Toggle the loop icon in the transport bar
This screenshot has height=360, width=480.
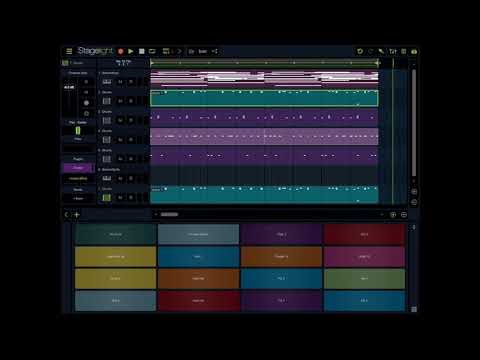152,51
